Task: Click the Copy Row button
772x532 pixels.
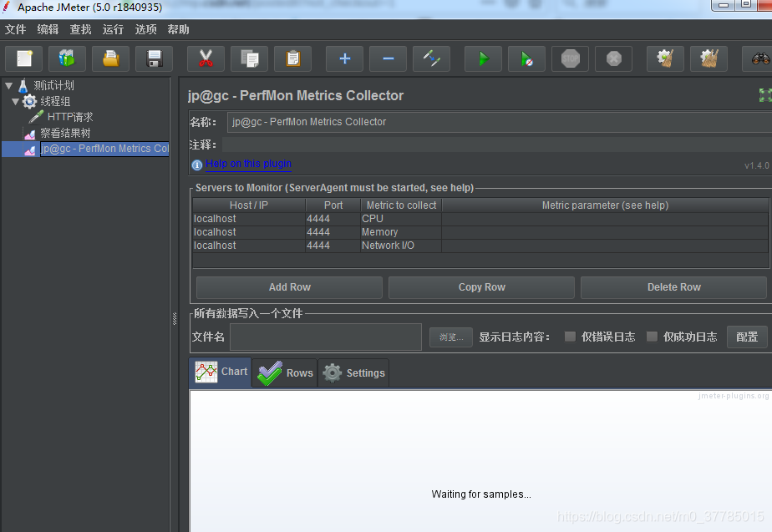Action: (481, 287)
